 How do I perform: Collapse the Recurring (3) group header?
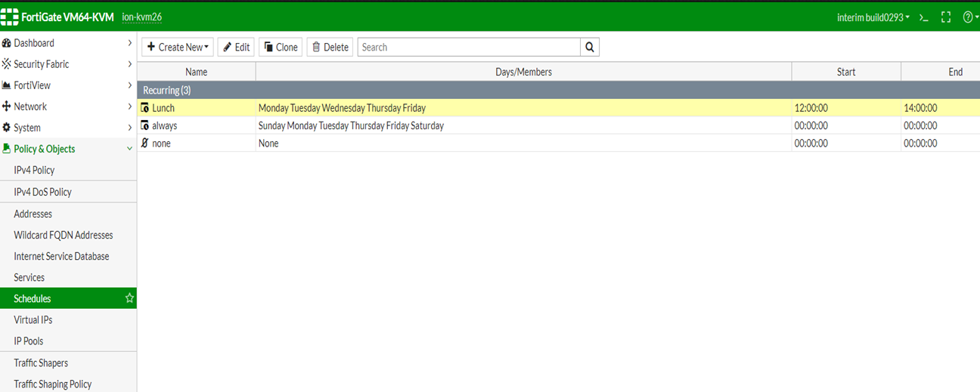coord(167,90)
